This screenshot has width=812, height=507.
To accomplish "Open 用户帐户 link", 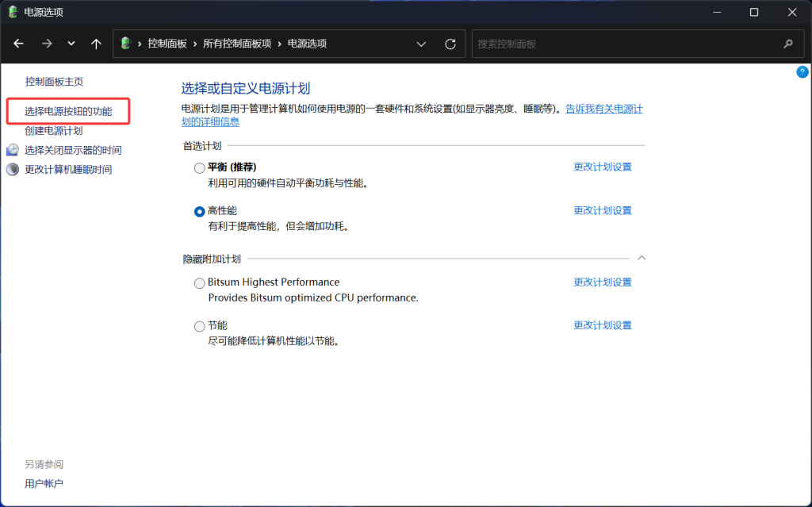I will (x=44, y=483).
